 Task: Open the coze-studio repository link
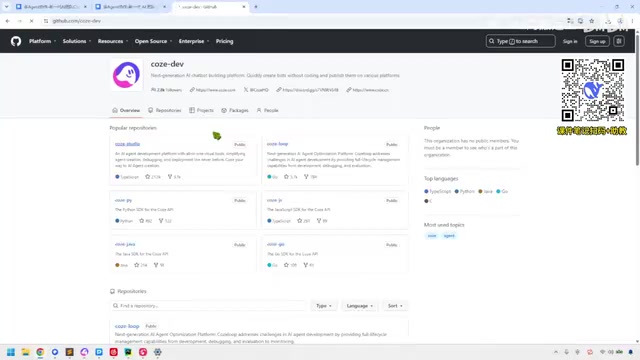coord(127,144)
